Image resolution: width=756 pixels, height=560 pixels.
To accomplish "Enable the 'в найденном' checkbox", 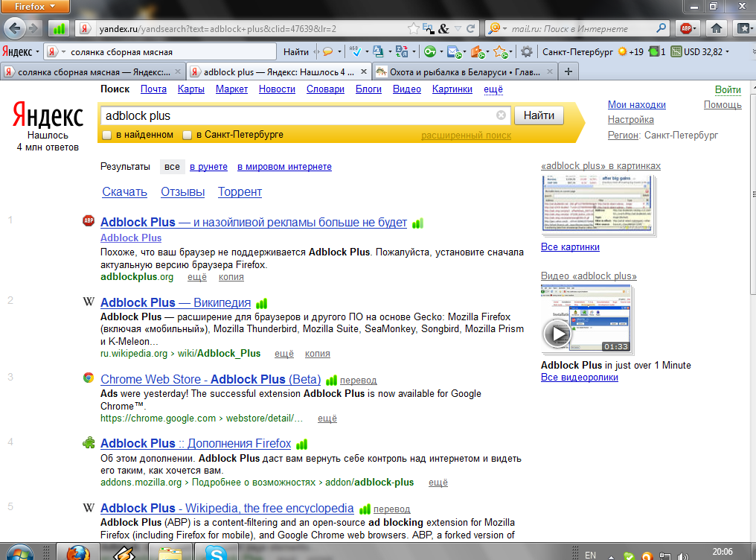I will pyautogui.click(x=107, y=136).
